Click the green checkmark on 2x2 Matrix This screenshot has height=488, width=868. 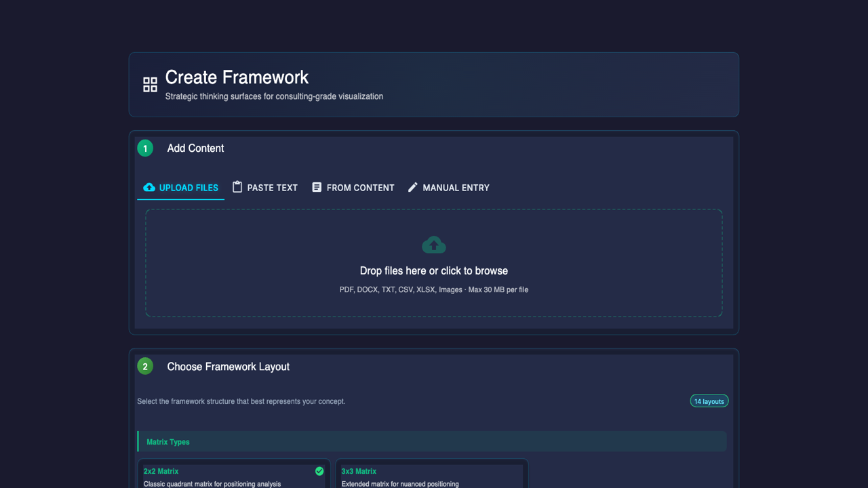(319, 471)
